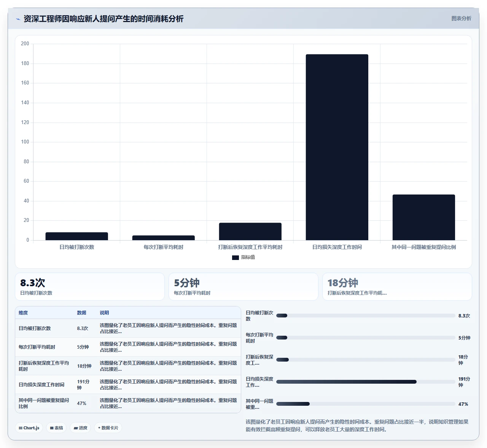Click the 其中同一问题被重复提问比例 bar
The image size is (487, 448).
[x=424, y=217]
